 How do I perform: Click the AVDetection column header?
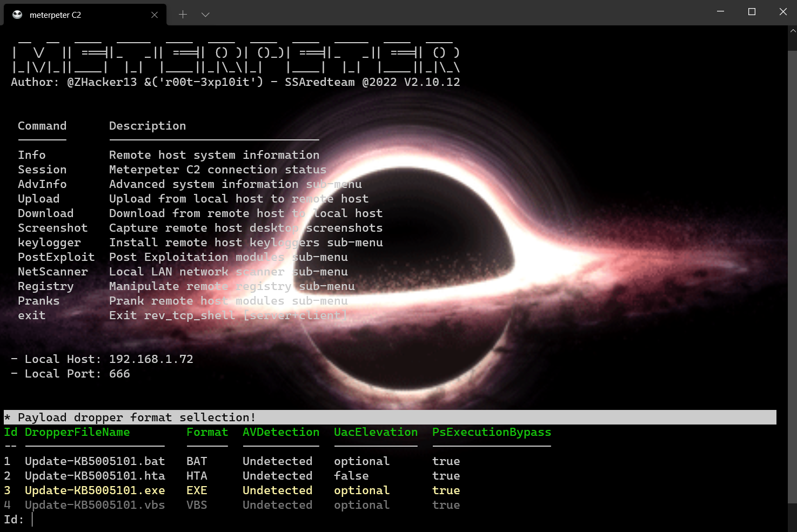pos(281,432)
